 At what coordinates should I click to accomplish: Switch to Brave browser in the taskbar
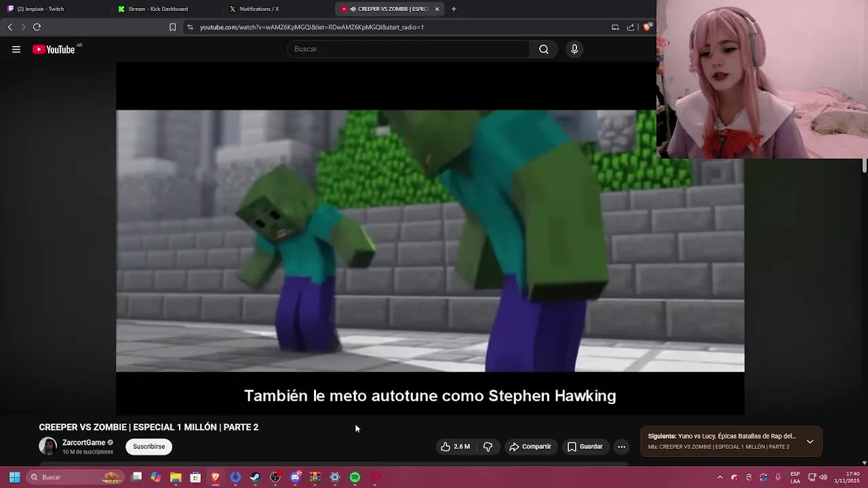pos(216,477)
